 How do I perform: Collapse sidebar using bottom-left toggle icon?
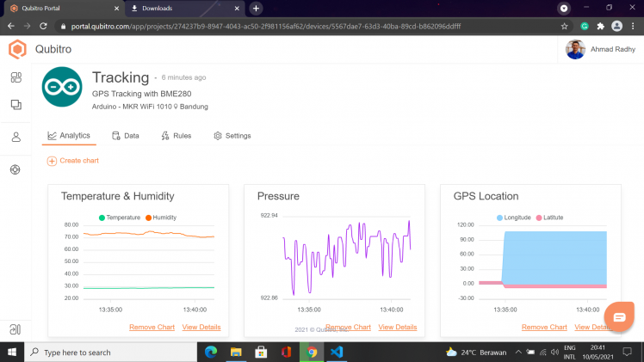click(x=15, y=329)
